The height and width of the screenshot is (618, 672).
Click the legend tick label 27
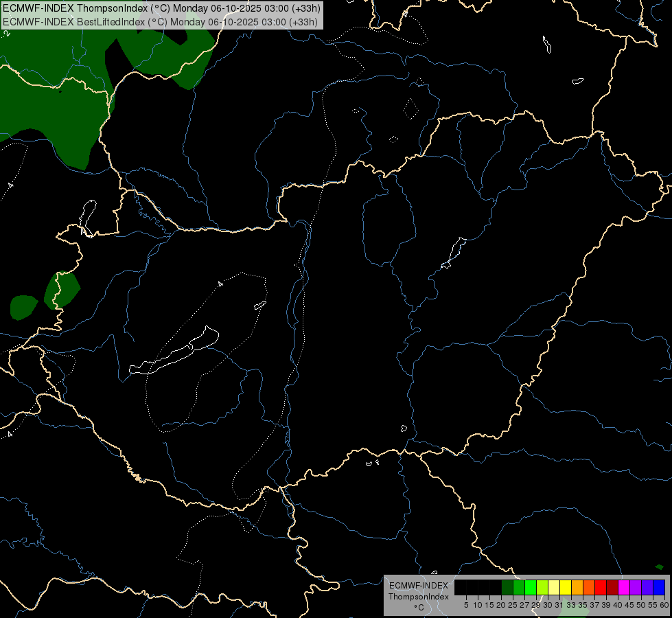[x=524, y=605]
